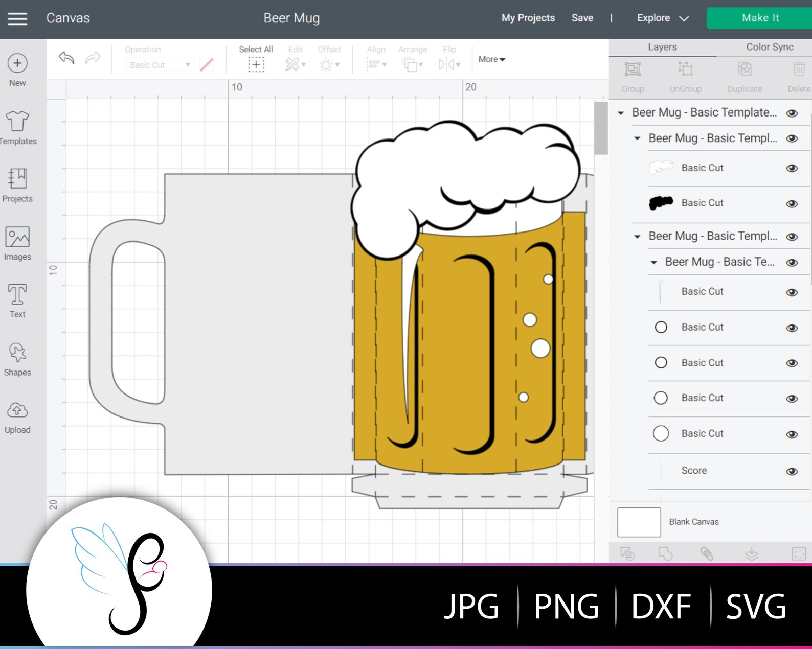The width and height of the screenshot is (812, 649).
Task: Open the Templates panel
Action: (x=17, y=128)
